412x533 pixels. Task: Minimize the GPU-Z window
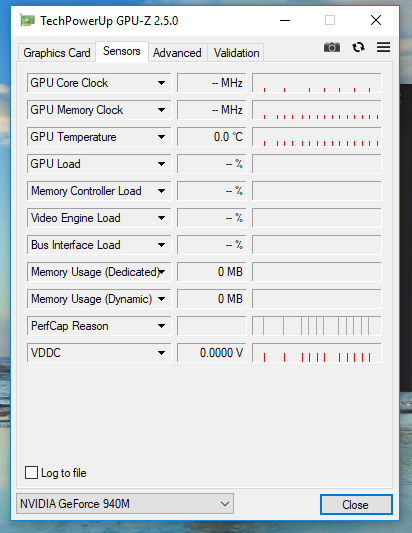[x=285, y=20]
